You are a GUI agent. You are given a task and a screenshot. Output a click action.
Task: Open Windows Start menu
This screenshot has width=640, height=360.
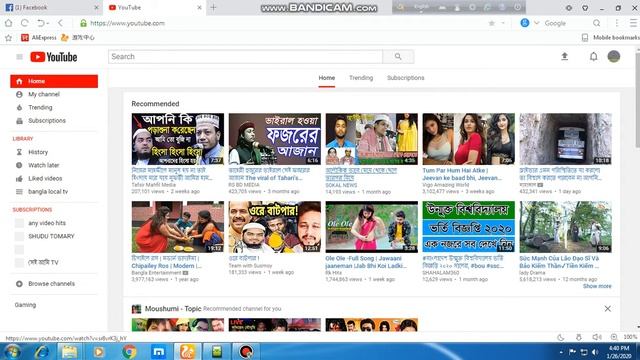12,351
